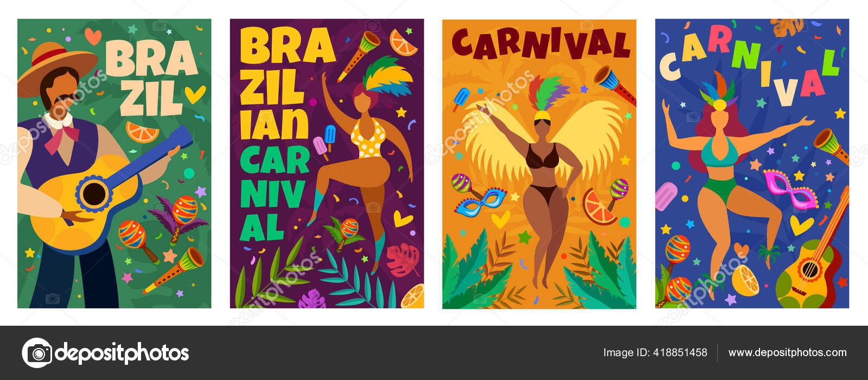Select the green Brazil guitarist poster
Screen dimensions: 868x380
(x=114, y=163)
